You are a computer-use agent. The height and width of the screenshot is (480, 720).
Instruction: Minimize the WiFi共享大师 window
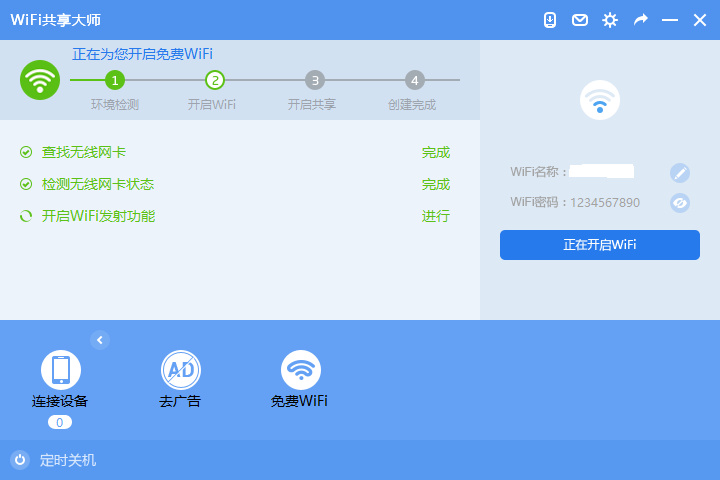670,20
